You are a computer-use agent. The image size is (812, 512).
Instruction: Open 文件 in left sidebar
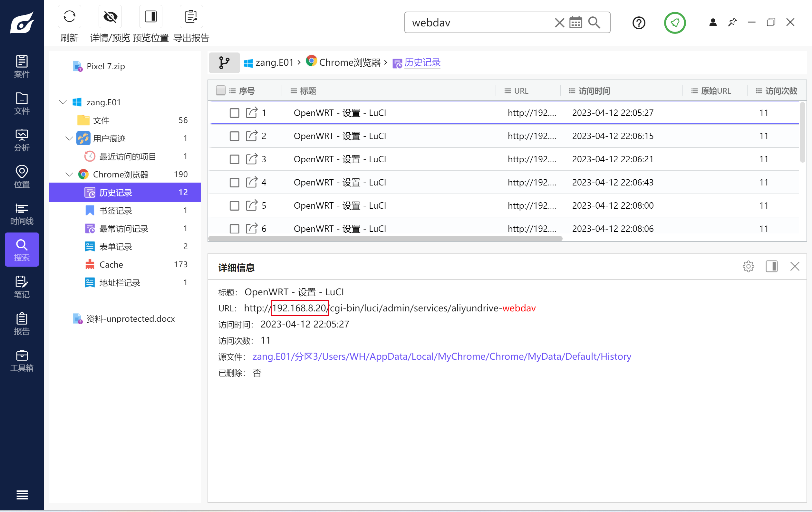click(22, 103)
